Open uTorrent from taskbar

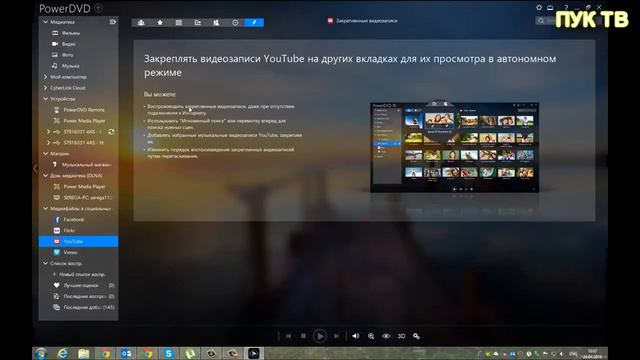[190, 353]
